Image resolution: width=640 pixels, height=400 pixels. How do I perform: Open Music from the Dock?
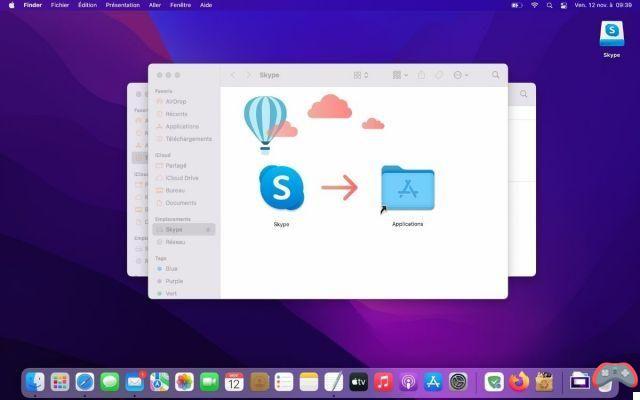(x=384, y=382)
